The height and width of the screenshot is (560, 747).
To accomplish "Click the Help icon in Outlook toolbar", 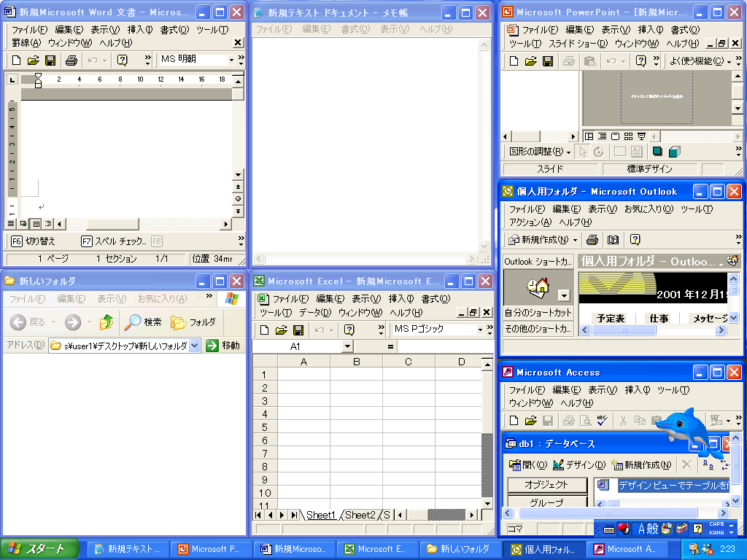I will click(x=635, y=239).
